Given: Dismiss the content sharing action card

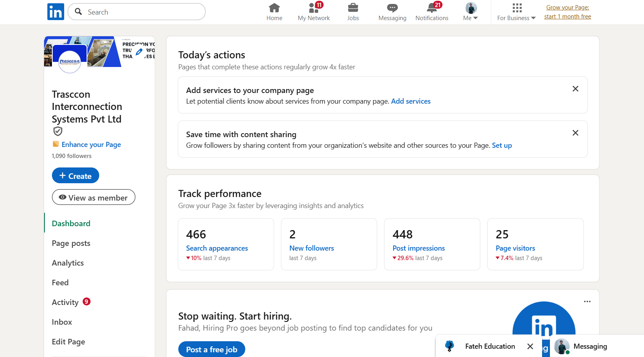Looking at the screenshot, I should click(x=576, y=133).
